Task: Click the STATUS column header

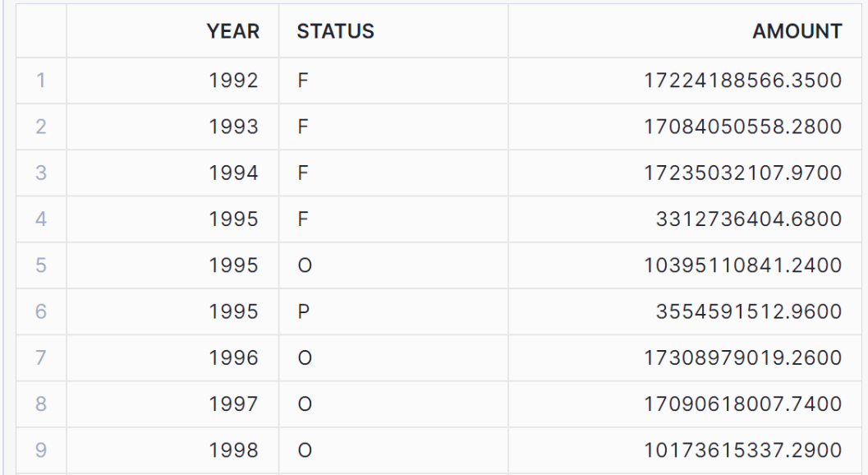Action: click(x=335, y=32)
